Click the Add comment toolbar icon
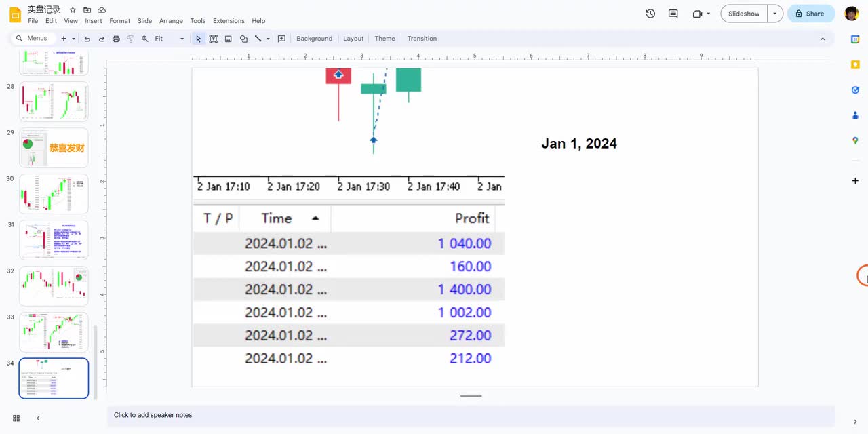868x434 pixels. [281, 39]
